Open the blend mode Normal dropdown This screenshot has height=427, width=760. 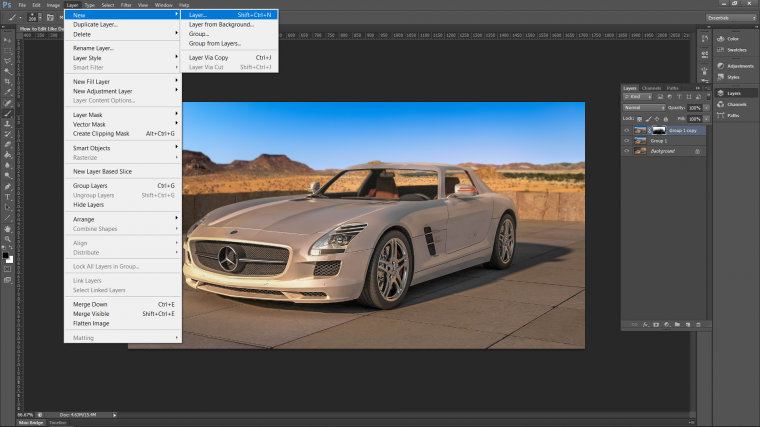(644, 108)
